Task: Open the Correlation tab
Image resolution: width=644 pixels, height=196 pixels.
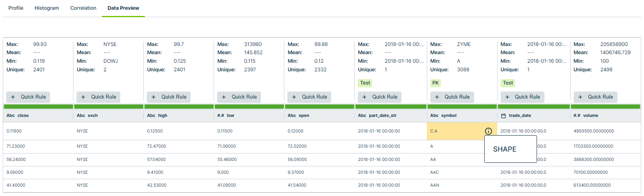Action: point(83,8)
